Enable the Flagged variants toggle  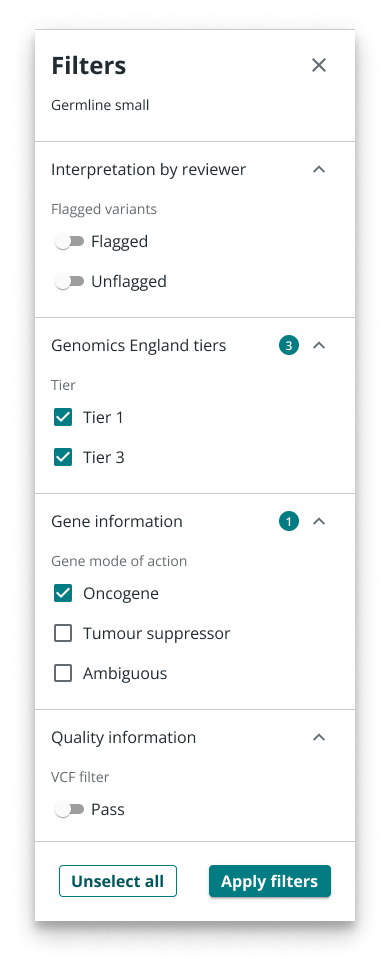coord(69,242)
